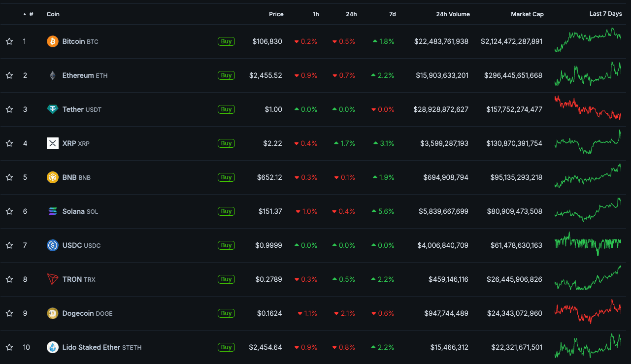Image resolution: width=631 pixels, height=364 pixels.
Task: Favorite Bitcoin with its star
Action: pyautogui.click(x=9, y=41)
